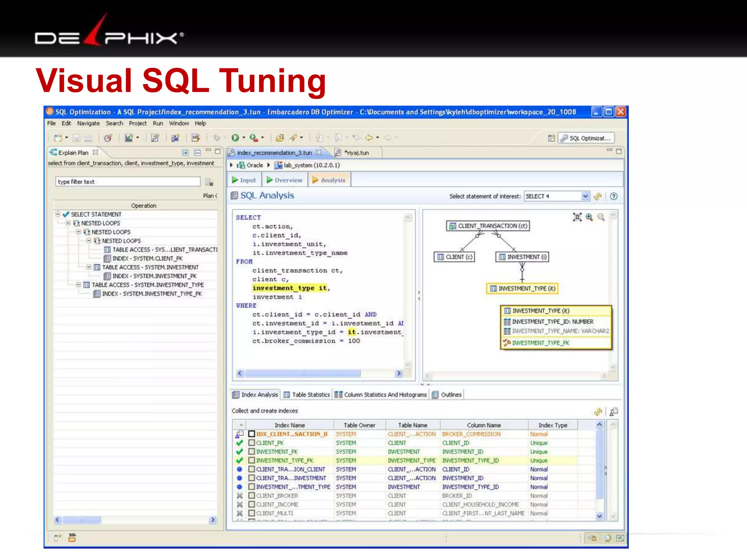Viewport: 747px width, 560px height.
Task: Click the help question mark icon
Action: point(614,197)
